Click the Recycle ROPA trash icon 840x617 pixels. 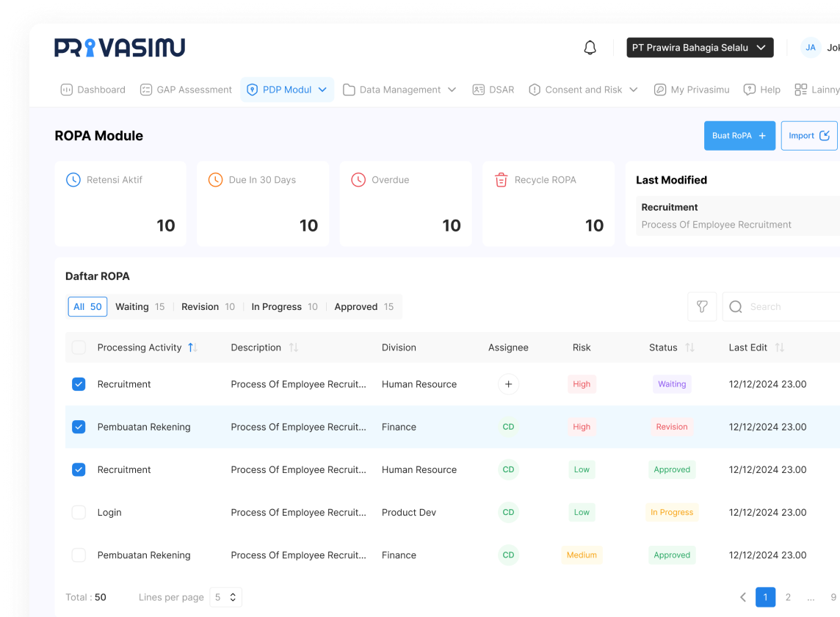(501, 179)
